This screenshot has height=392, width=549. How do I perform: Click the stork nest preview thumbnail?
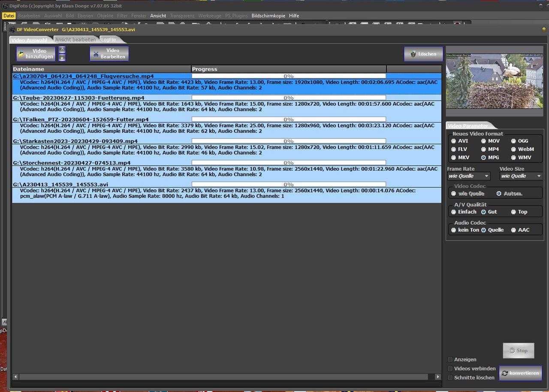click(x=494, y=81)
